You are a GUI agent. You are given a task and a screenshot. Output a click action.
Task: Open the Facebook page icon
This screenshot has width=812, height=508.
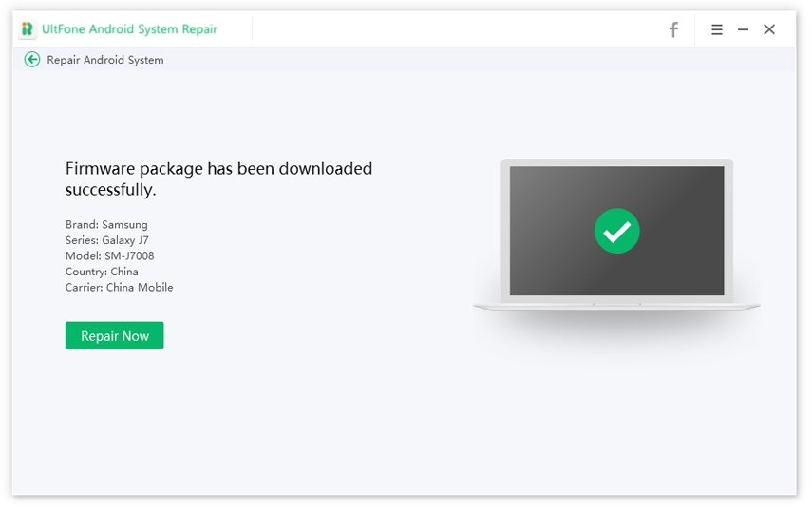point(673,29)
